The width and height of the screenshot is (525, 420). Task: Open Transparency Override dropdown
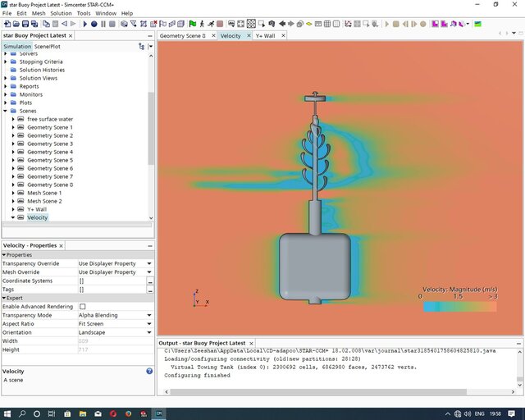(x=149, y=263)
